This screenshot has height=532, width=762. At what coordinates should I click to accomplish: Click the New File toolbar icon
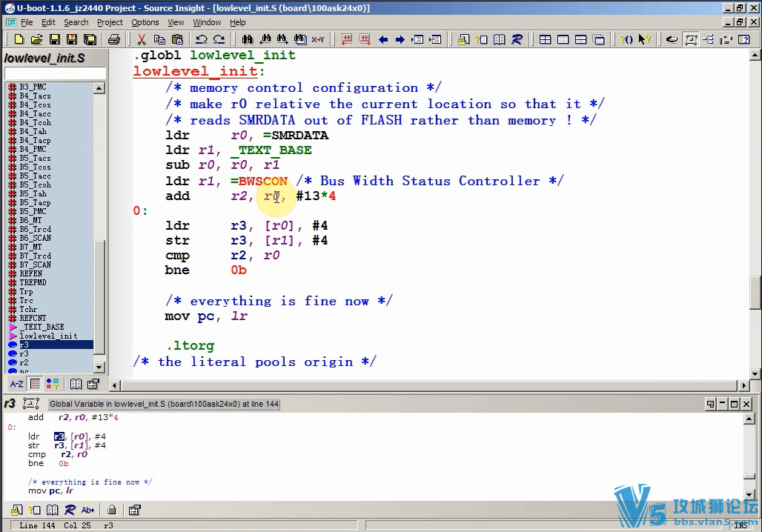[x=19, y=39]
